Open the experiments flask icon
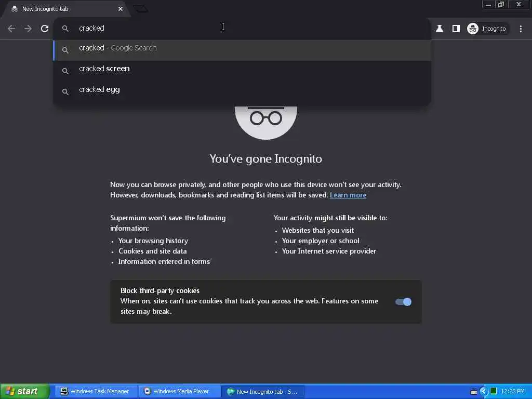 pos(440,29)
